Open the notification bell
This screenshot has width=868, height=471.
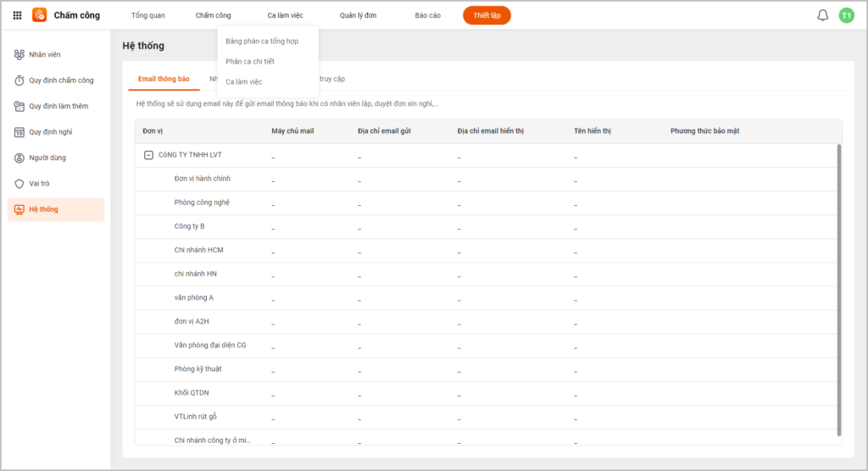[x=822, y=15]
